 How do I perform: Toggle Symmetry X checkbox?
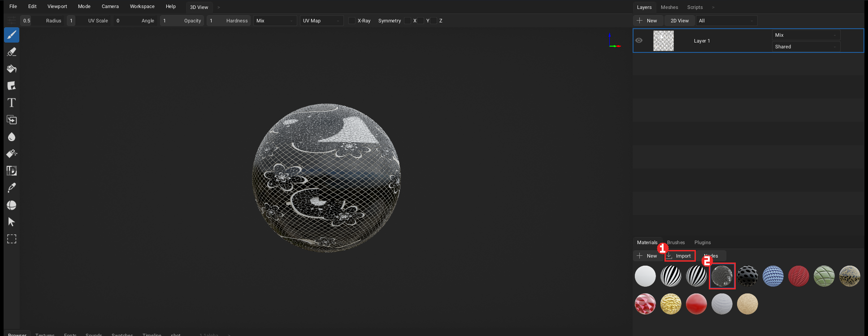coord(408,21)
